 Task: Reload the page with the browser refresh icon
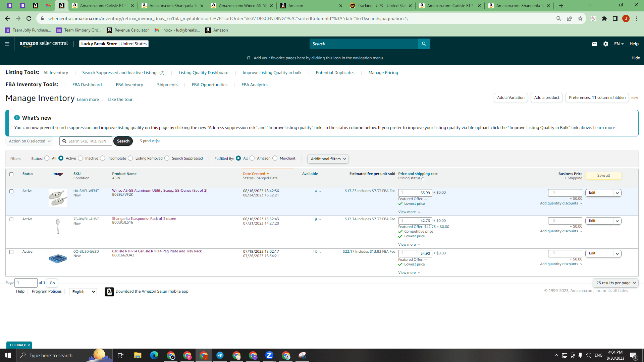point(29,18)
